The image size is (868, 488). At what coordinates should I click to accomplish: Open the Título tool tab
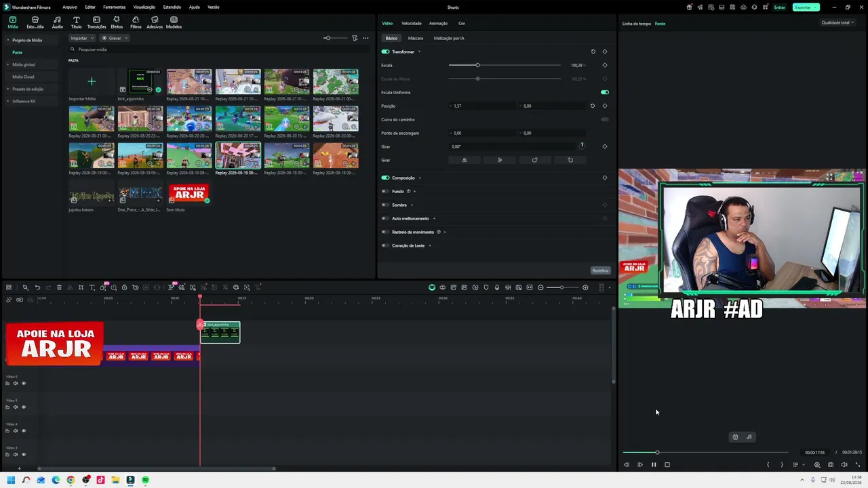coord(76,22)
